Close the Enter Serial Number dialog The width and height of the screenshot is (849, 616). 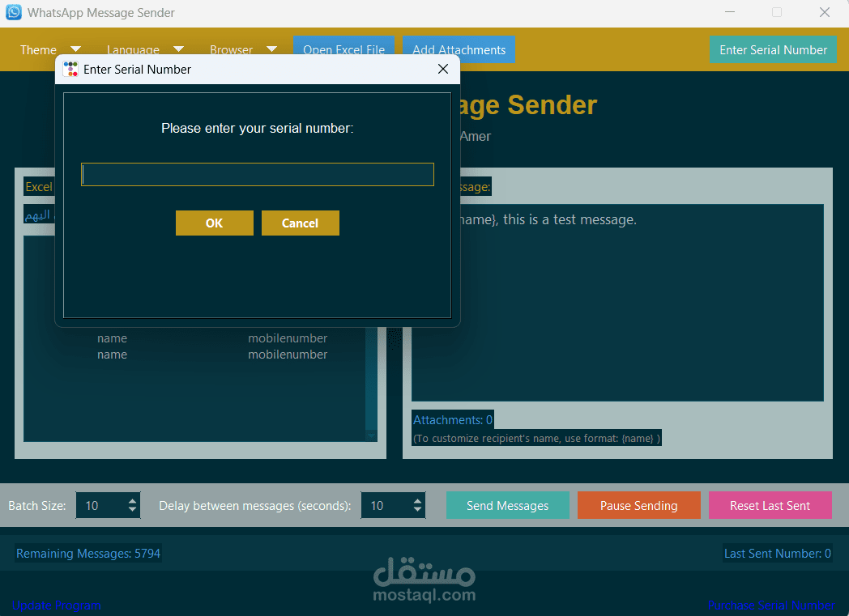443,70
